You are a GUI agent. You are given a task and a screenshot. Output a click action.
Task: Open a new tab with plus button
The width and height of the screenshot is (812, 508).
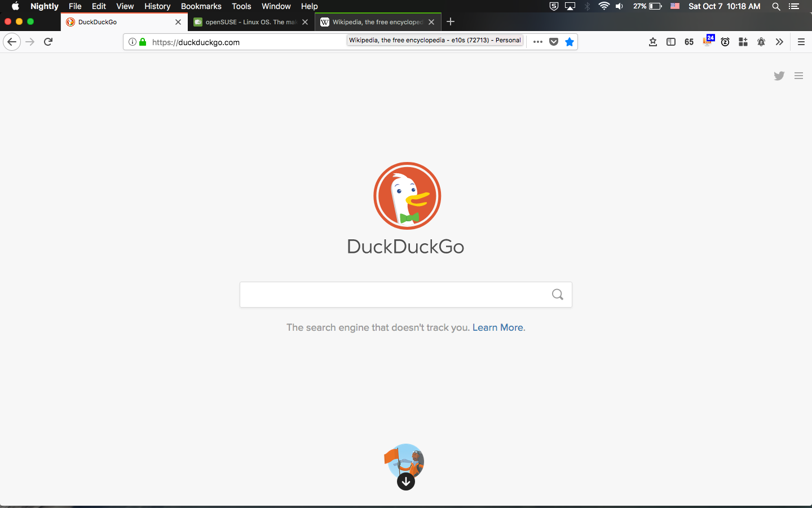click(x=451, y=22)
